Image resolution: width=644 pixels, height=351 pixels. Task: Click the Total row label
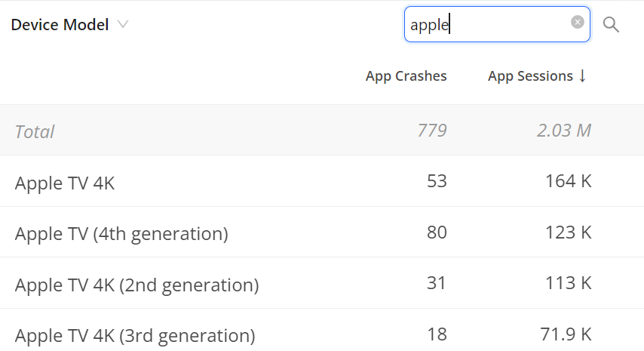coord(35,132)
